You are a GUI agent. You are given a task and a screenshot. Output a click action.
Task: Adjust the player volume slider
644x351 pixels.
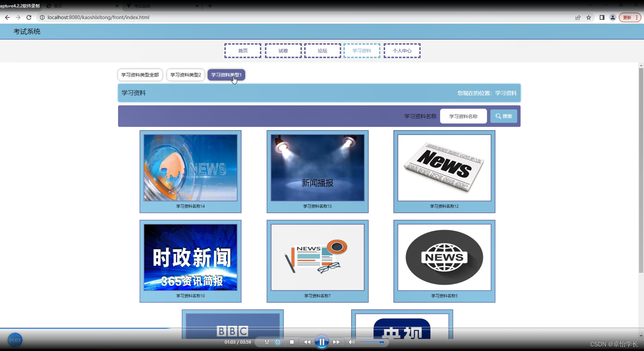[372, 342]
